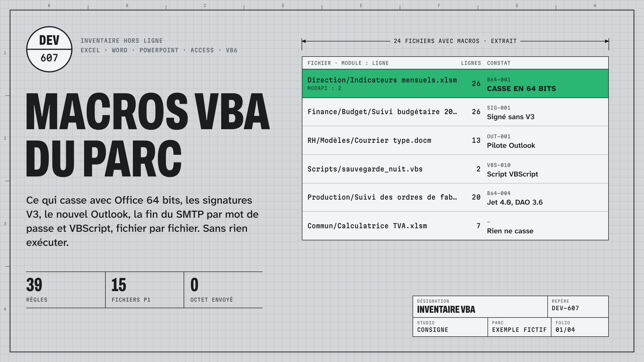Click the 'FICHIER · MODULE : LIGNE' column header
The image size is (644, 362).
point(348,63)
